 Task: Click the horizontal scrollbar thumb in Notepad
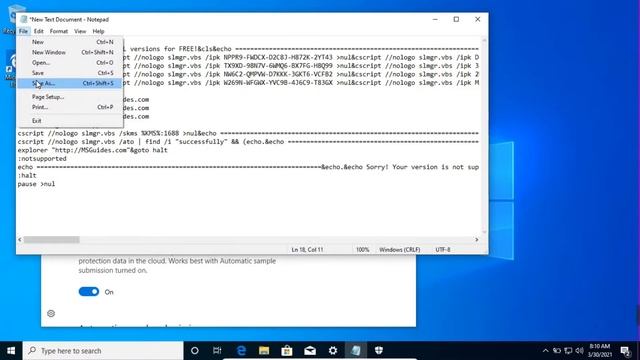(51, 240)
